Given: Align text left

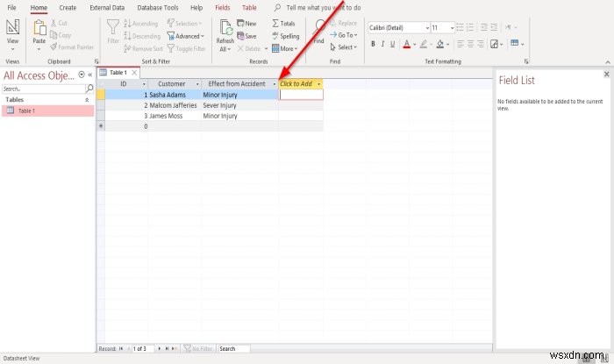Looking at the screenshot, I should [x=460, y=44].
